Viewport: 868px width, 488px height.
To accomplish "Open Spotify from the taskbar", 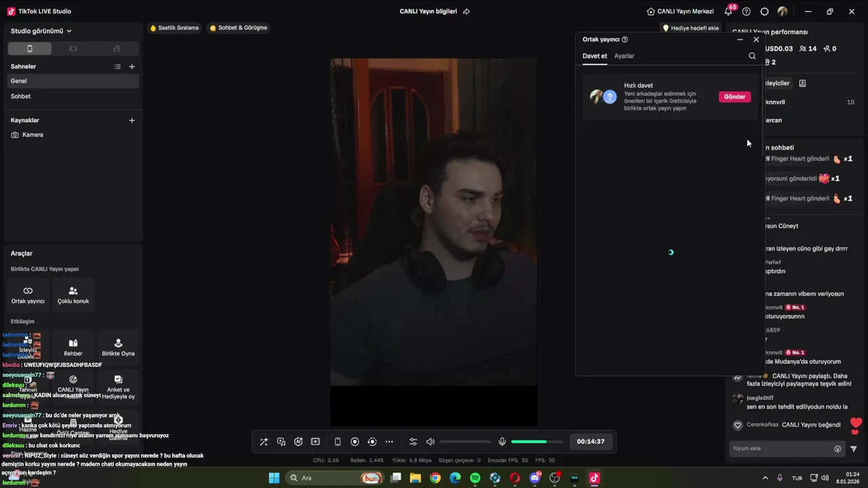I will click(x=475, y=478).
